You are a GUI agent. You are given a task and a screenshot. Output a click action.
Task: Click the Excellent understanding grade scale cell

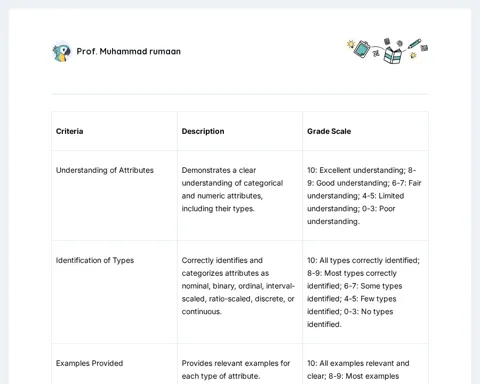pos(365,196)
